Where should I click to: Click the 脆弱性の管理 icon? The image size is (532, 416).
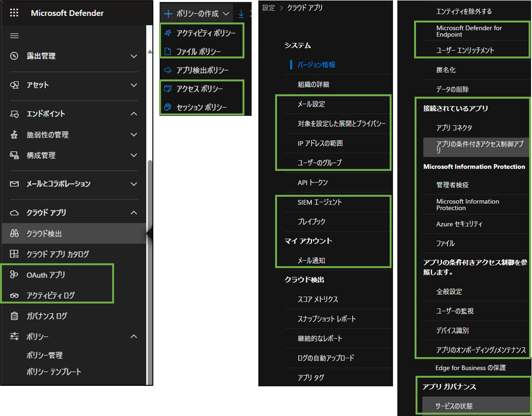(x=14, y=135)
